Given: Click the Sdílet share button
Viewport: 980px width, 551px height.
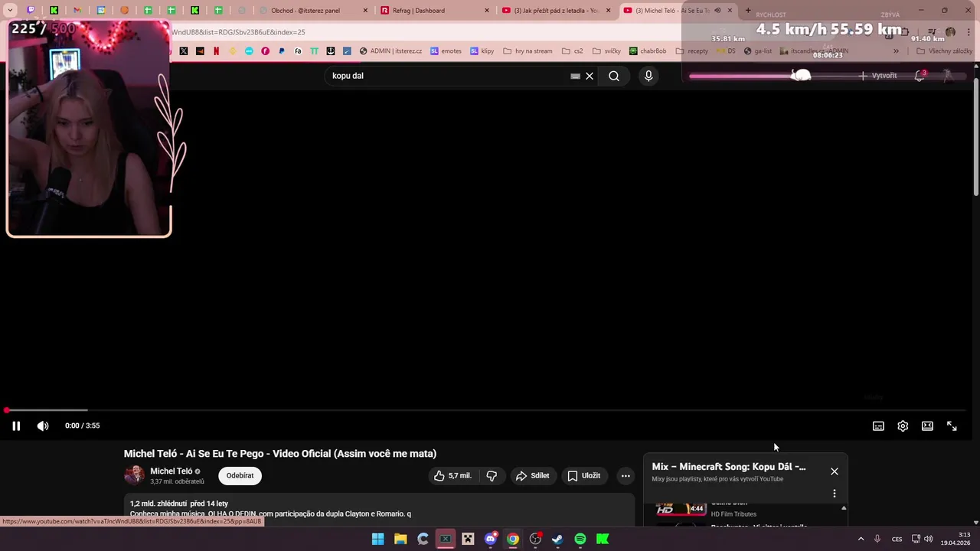Looking at the screenshot, I should point(533,476).
